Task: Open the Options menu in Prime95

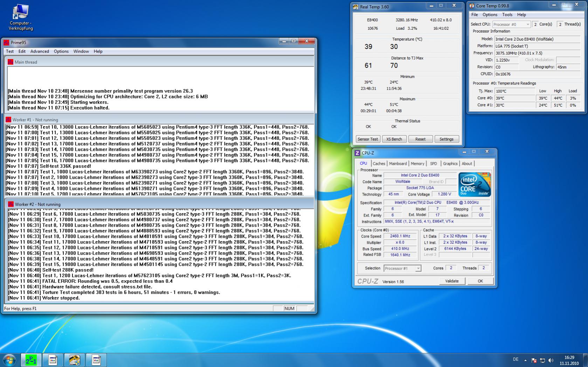Action: (x=61, y=51)
